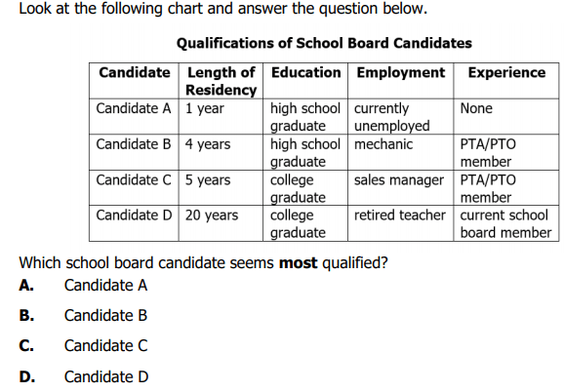Click the 'mechanic' employment cell
This screenshot has height=392, width=564.
point(383,144)
